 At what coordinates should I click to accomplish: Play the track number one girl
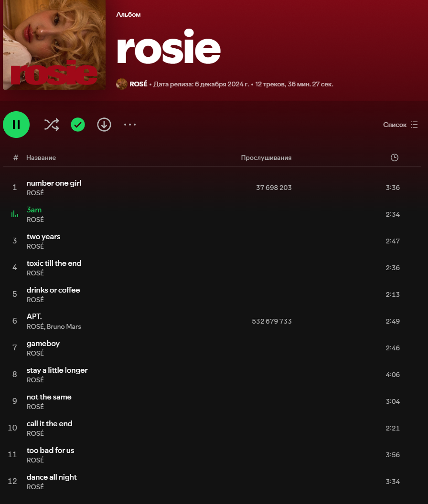coord(54,183)
